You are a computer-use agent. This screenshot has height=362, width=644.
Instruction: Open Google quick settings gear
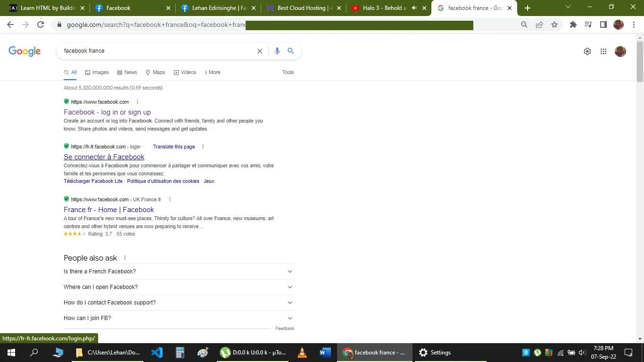click(x=587, y=51)
